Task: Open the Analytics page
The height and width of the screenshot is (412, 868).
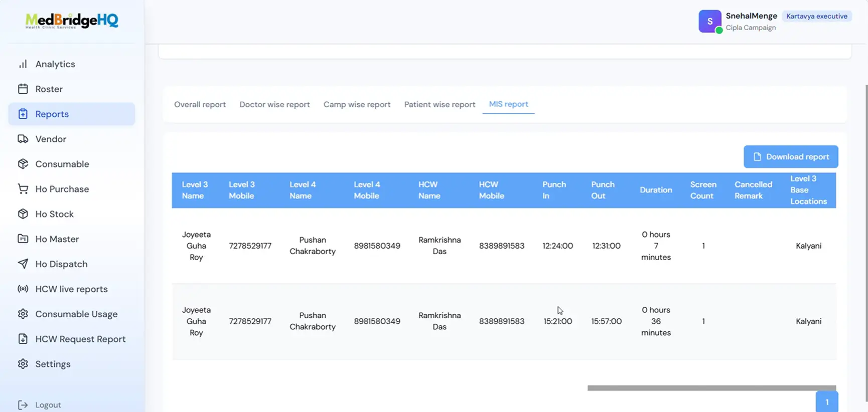Action: click(72, 64)
